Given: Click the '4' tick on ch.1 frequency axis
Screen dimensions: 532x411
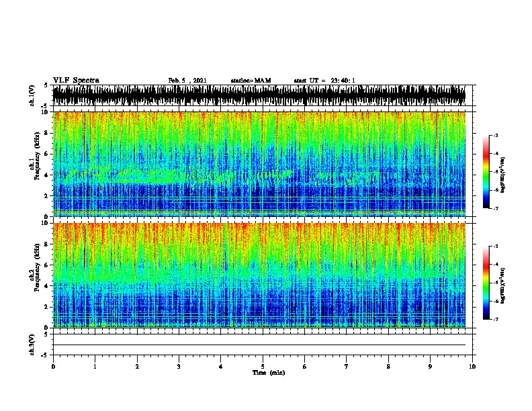Looking at the screenshot, I should click(x=46, y=175).
